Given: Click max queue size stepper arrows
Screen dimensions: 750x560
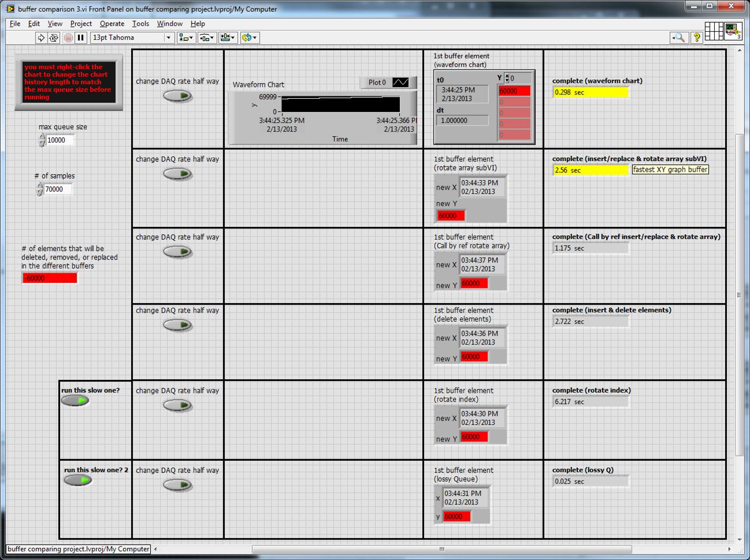Looking at the screenshot, I should pos(42,140).
